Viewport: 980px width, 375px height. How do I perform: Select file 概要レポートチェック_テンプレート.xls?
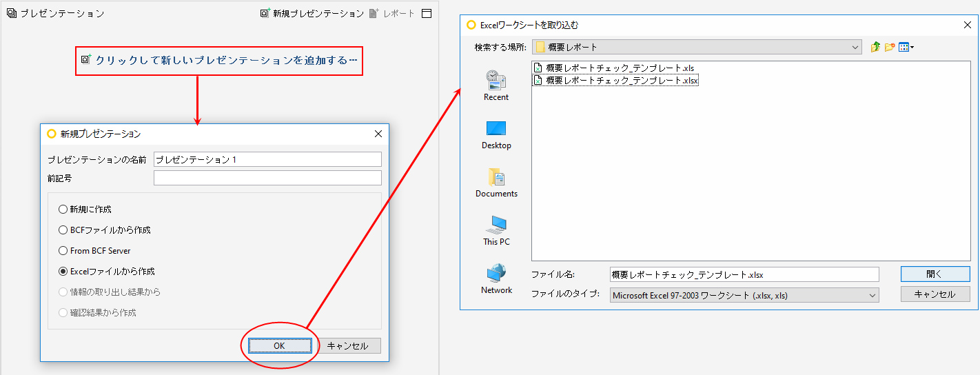click(x=614, y=68)
